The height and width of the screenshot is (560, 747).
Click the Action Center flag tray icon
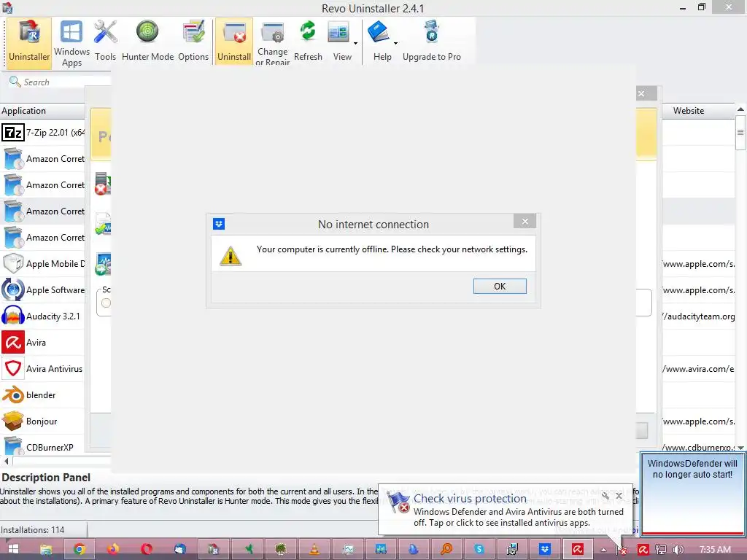[x=622, y=550]
